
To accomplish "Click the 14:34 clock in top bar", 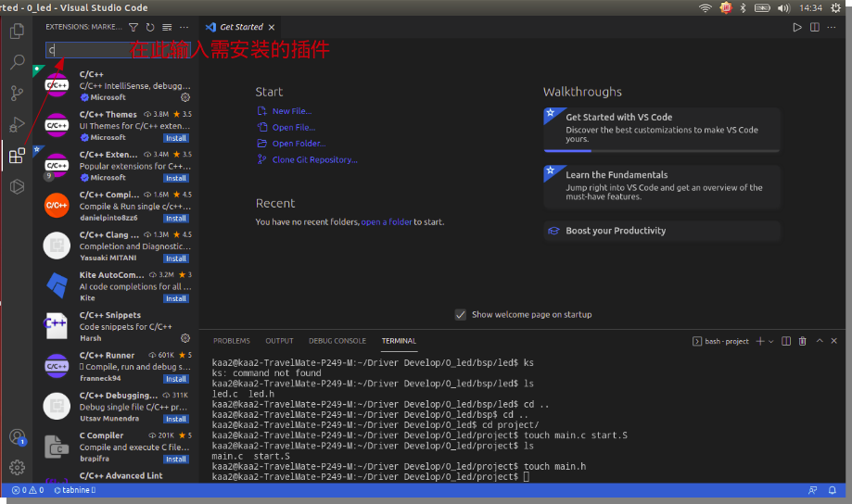I will pos(810,7).
